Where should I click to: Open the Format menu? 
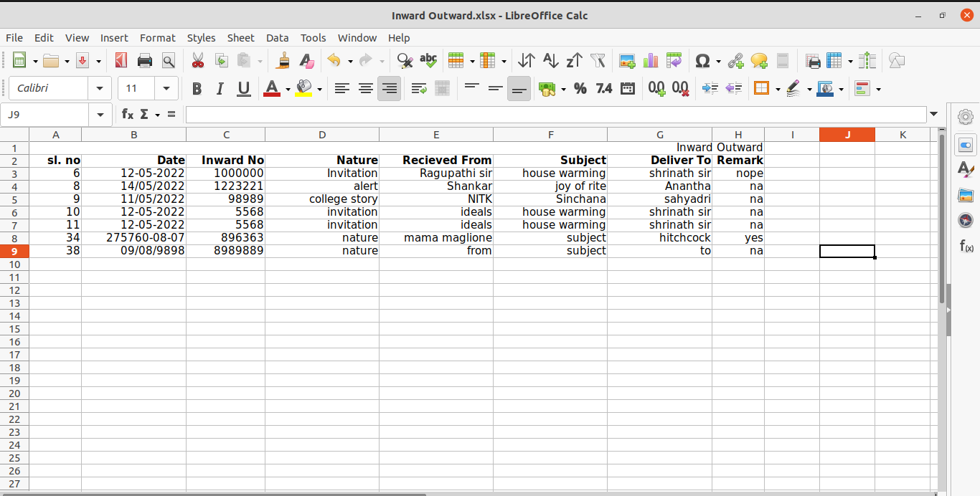[x=157, y=38]
